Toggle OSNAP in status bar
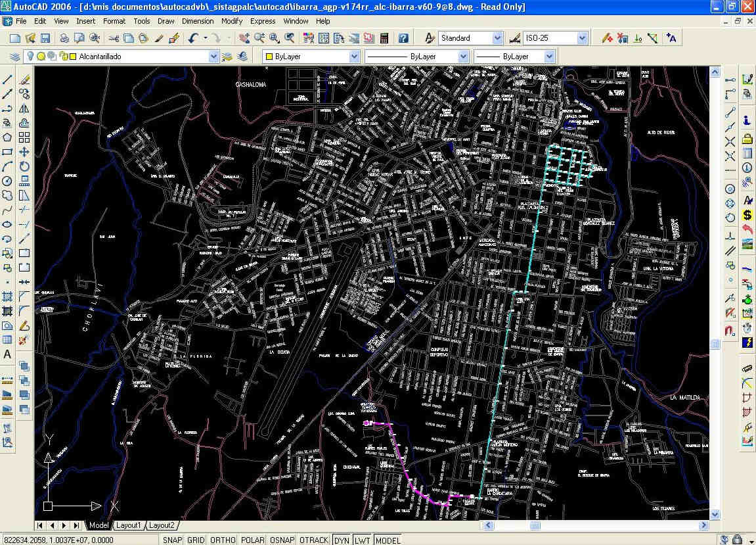 point(281,540)
